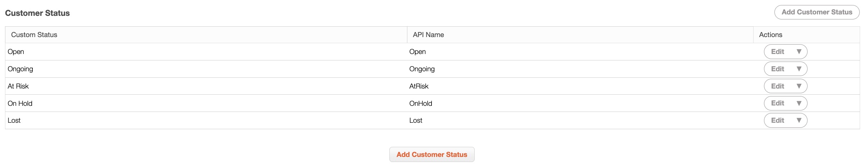Click Edit for the Open status
868x167 pixels.
[777, 52]
